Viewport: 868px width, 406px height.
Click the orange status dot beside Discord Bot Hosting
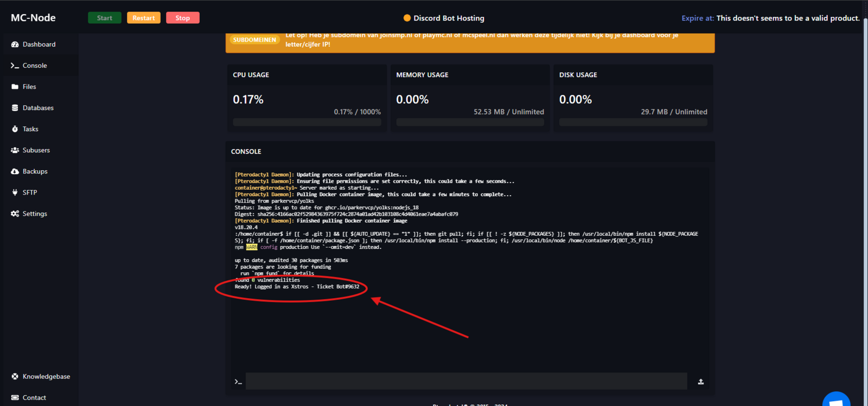point(407,18)
